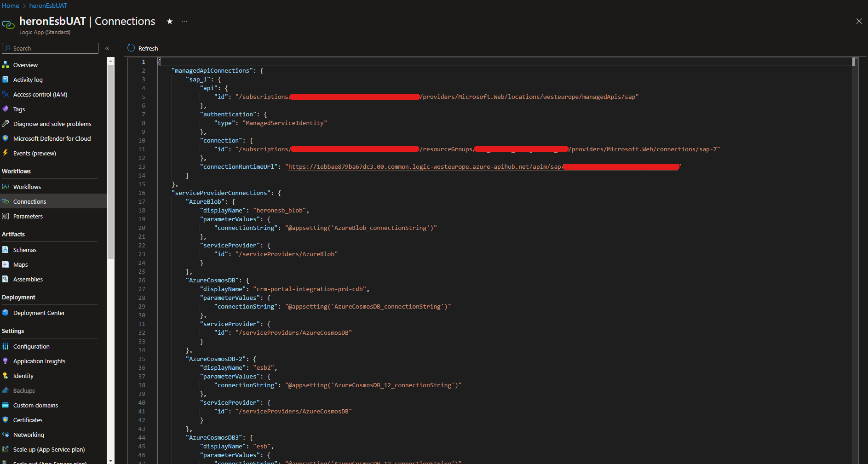Click line number 26 in gutter

click(142, 280)
